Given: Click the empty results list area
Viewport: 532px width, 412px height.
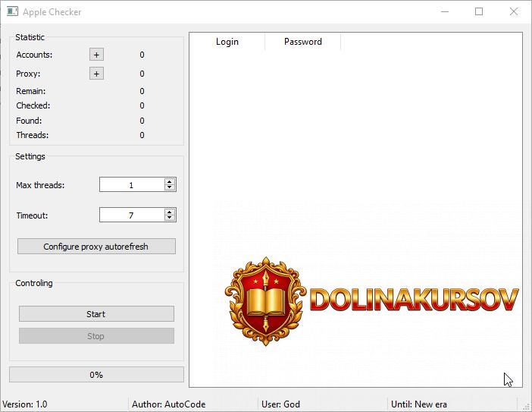Looking at the screenshot, I should click(x=355, y=137).
